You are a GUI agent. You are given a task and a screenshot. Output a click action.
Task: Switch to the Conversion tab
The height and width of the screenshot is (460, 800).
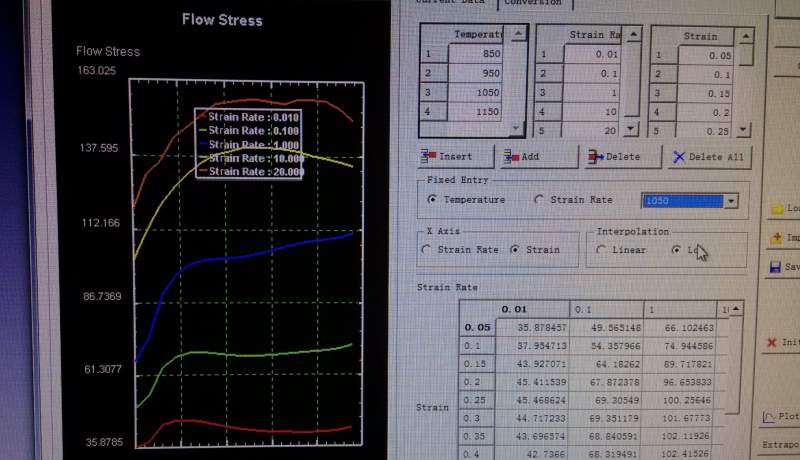pos(534,3)
